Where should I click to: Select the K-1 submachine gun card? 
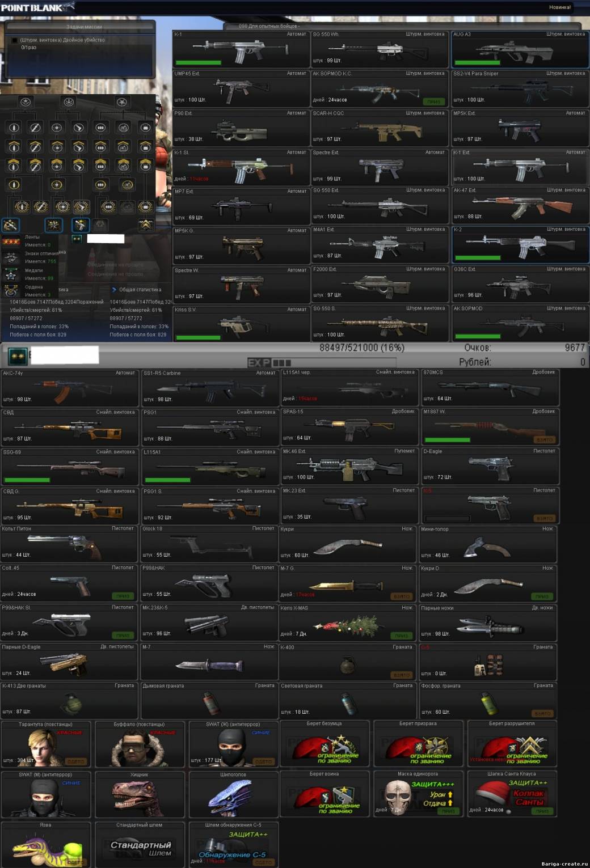pyautogui.click(x=241, y=49)
